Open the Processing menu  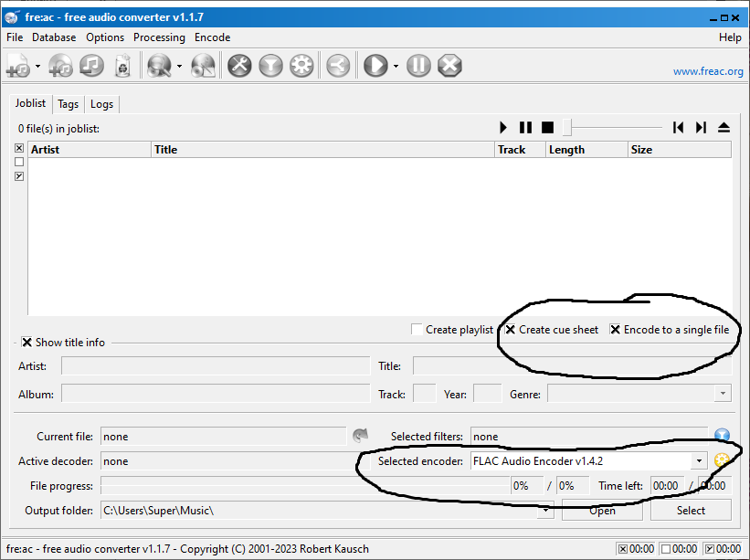coord(159,37)
